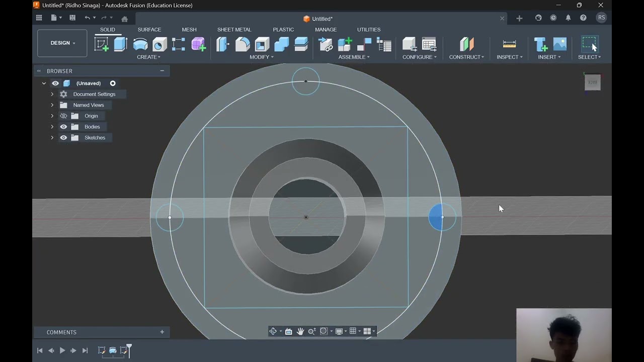644x362 pixels.
Task: Select the Extrude tool
Action: pos(120,44)
